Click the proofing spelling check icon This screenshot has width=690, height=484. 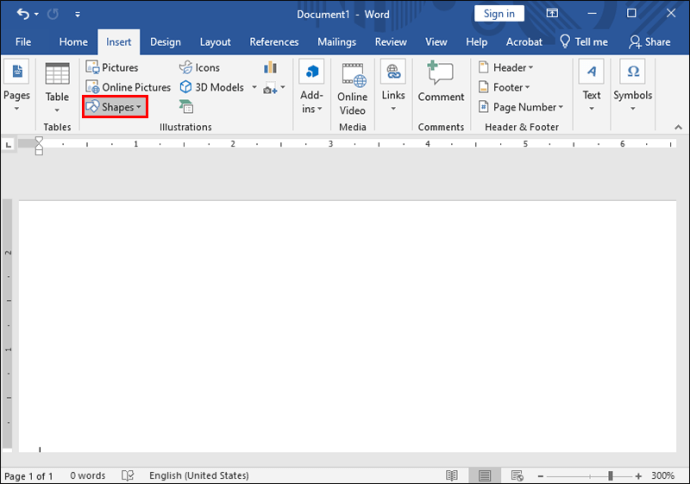click(128, 475)
